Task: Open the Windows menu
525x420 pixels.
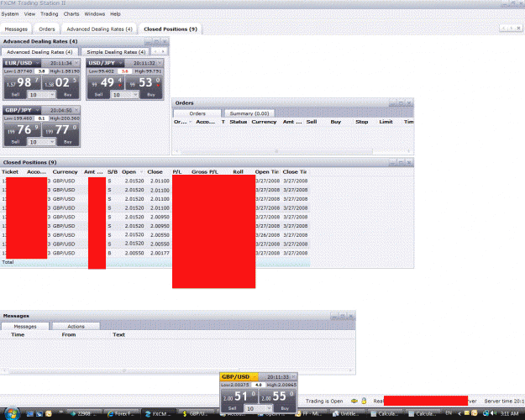Action: pos(94,14)
